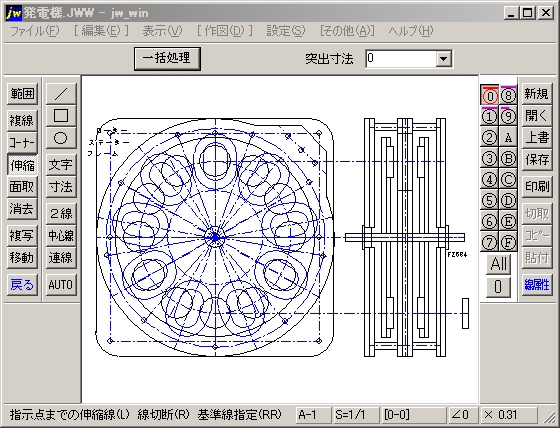Click the [0-0] layer status button

413,415
